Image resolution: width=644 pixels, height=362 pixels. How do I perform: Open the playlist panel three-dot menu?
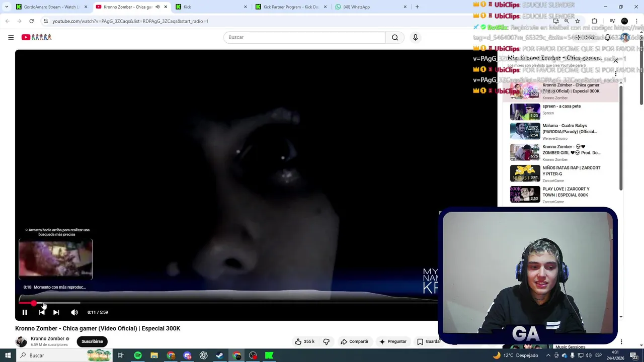(616, 74)
